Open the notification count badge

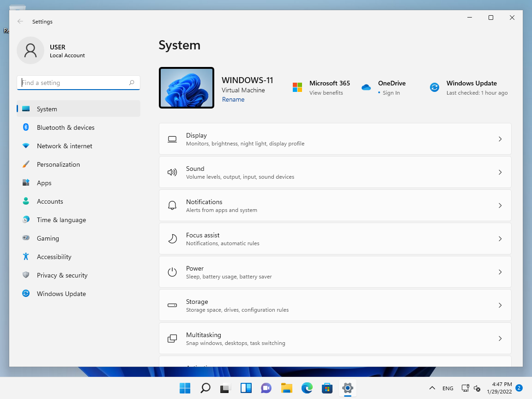click(x=519, y=388)
